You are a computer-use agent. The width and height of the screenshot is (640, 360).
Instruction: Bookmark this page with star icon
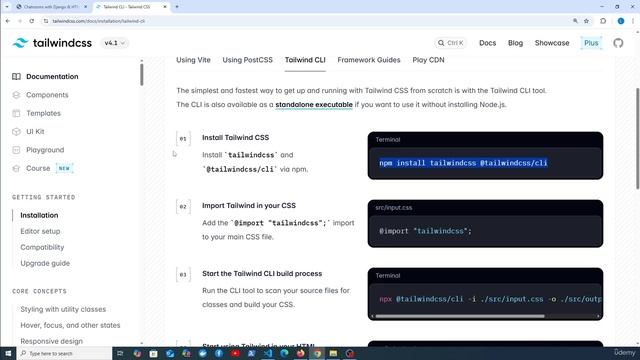(x=587, y=21)
